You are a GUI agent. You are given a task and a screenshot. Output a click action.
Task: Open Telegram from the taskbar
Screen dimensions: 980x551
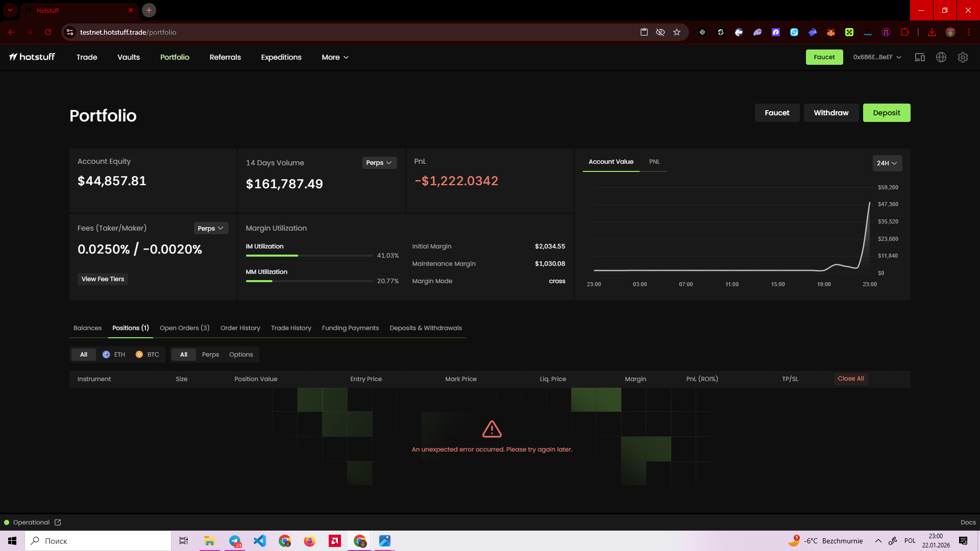click(x=235, y=541)
